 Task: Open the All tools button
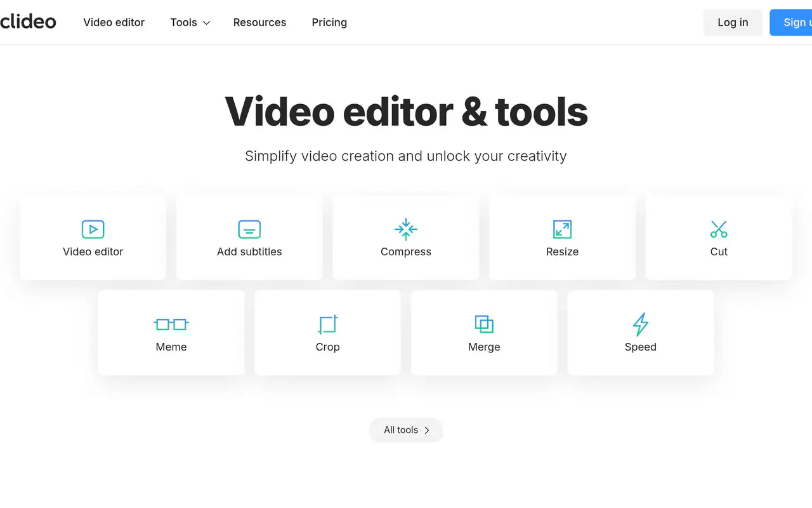pos(406,430)
